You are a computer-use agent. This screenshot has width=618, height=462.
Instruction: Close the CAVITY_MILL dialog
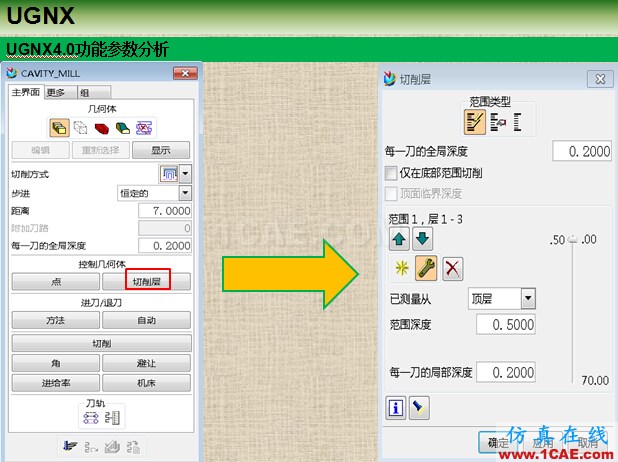point(185,73)
